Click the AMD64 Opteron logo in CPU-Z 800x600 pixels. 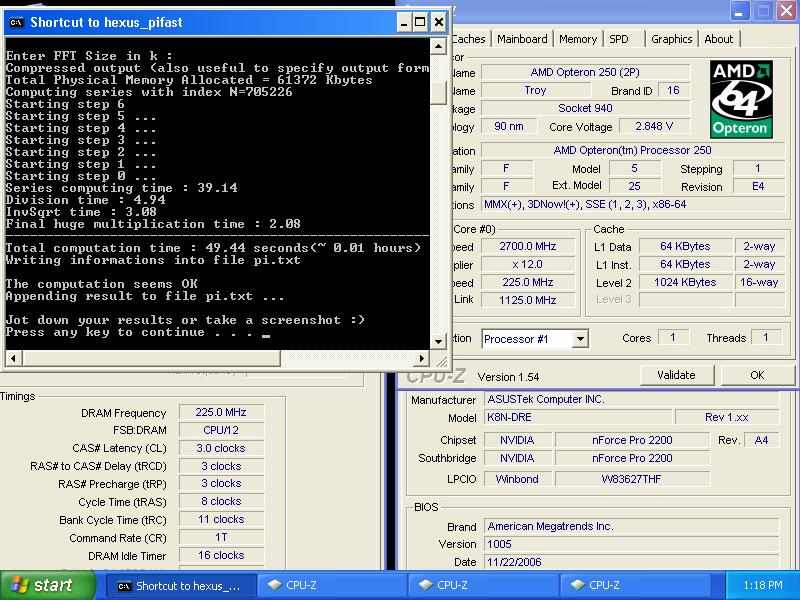click(x=741, y=99)
